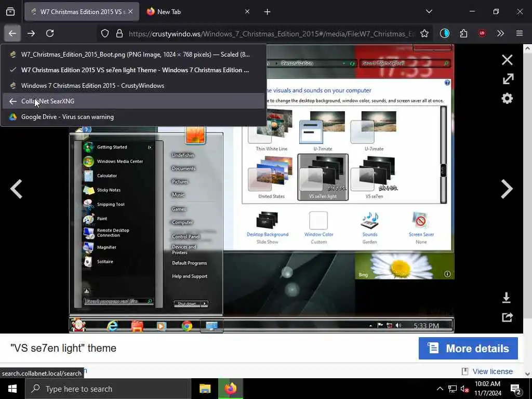Bookmark this page with the star
This screenshot has width=532, height=399.
[x=424, y=34]
